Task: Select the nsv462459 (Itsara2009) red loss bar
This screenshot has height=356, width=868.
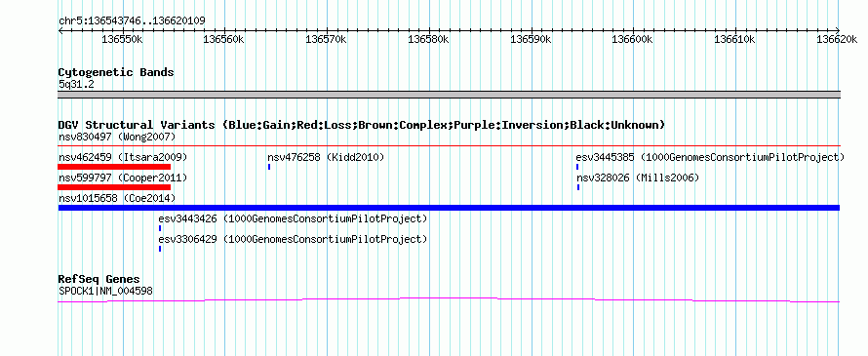Action: pos(114,166)
